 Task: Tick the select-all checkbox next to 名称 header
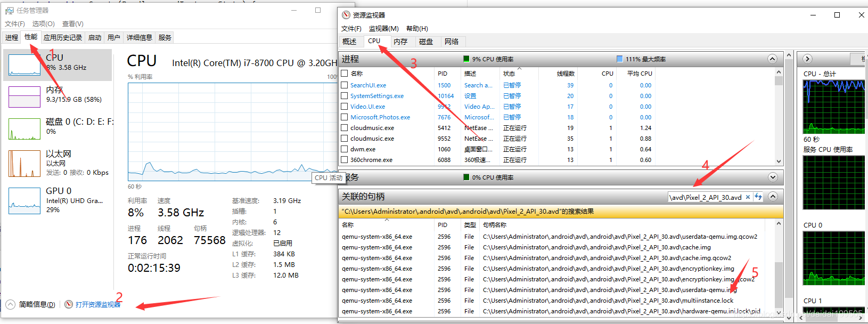point(345,74)
